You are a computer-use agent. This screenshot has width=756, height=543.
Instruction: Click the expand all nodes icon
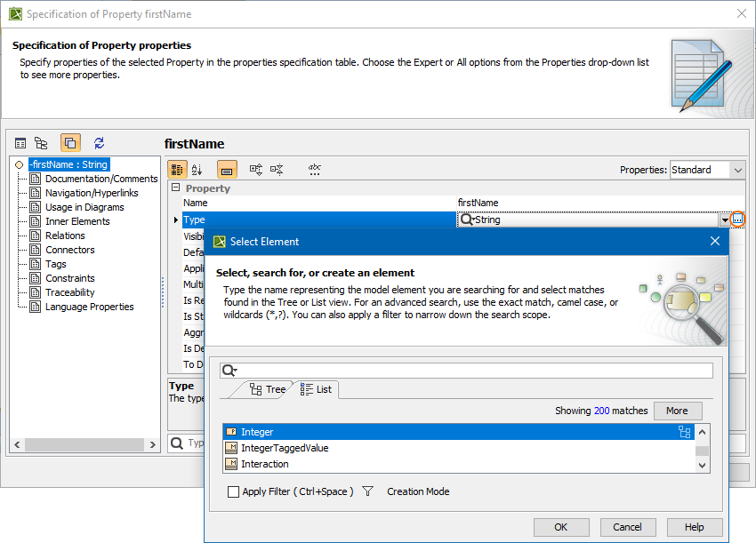point(256,170)
